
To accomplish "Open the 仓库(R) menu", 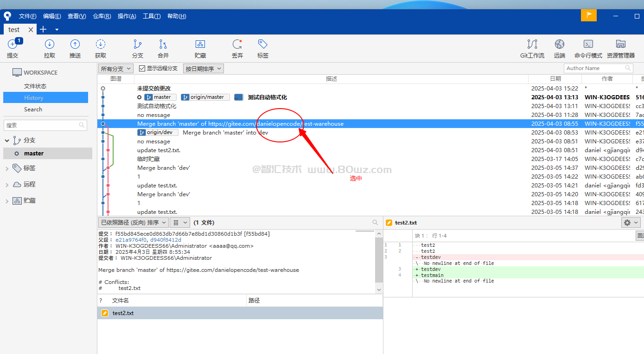I will pyautogui.click(x=102, y=16).
